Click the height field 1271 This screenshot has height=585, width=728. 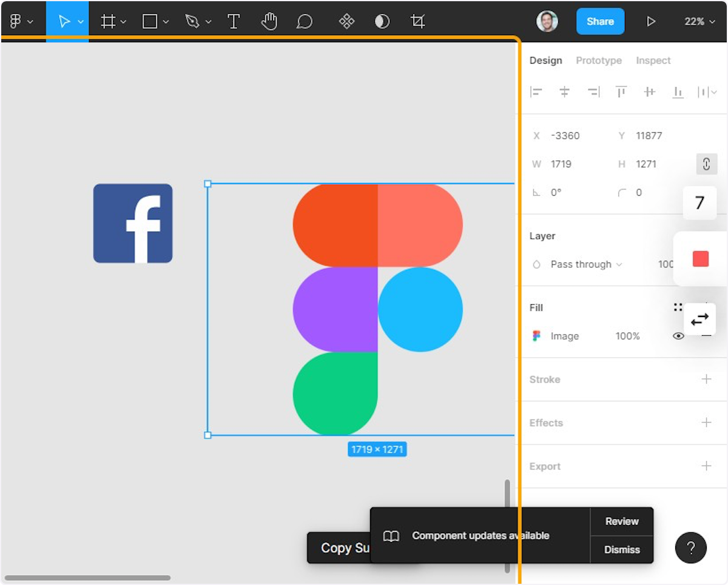click(x=646, y=164)
